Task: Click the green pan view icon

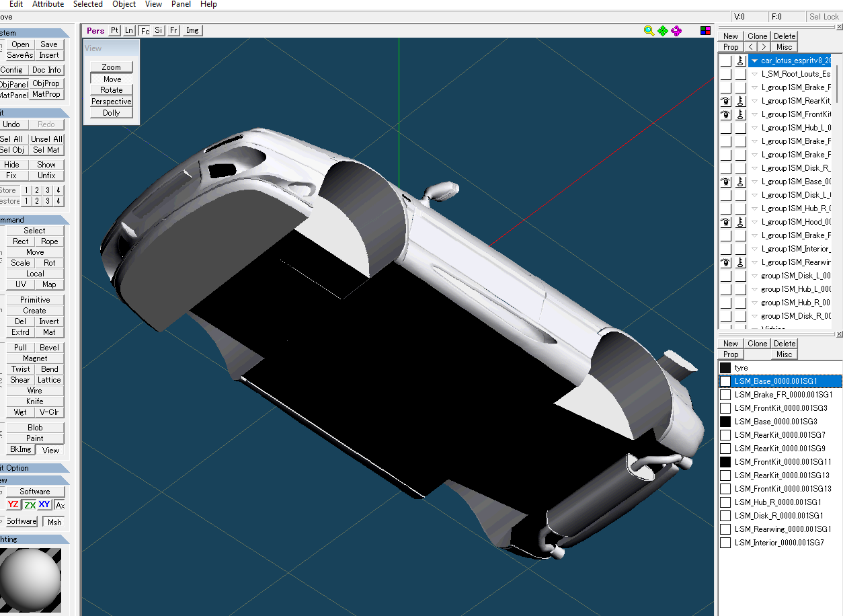Action: click(663, 30)
